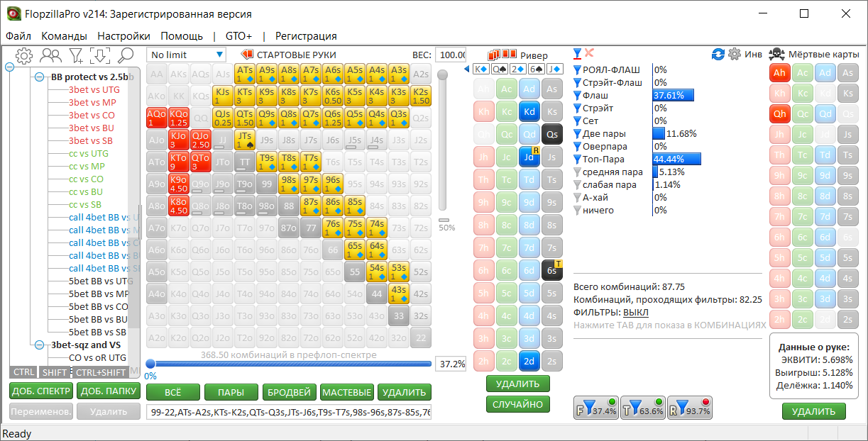
Task: Click the F flop filter button 37.4%
Action: (595, 408)
